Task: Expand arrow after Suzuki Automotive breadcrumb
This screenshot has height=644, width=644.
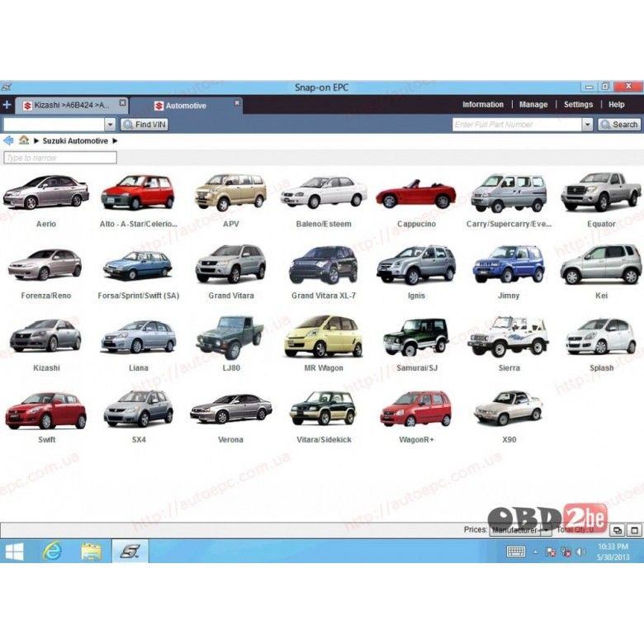Action: (115, 141)
